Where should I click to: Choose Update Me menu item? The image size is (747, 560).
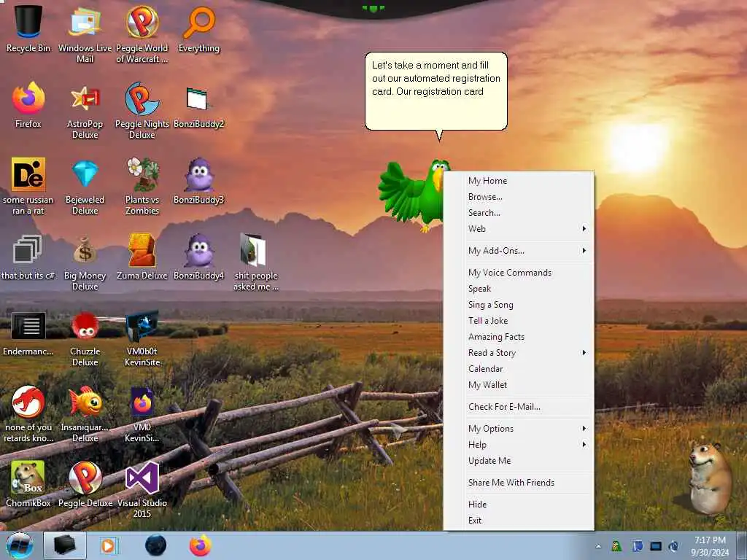pyautogui.click(x=519, y=461)
